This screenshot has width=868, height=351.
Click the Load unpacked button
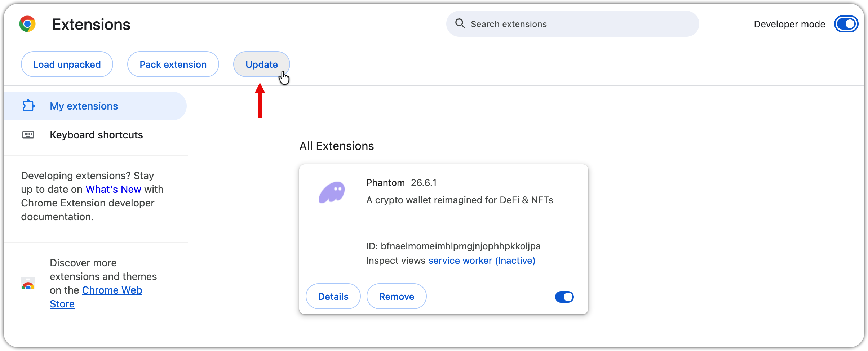coord(67,64)
